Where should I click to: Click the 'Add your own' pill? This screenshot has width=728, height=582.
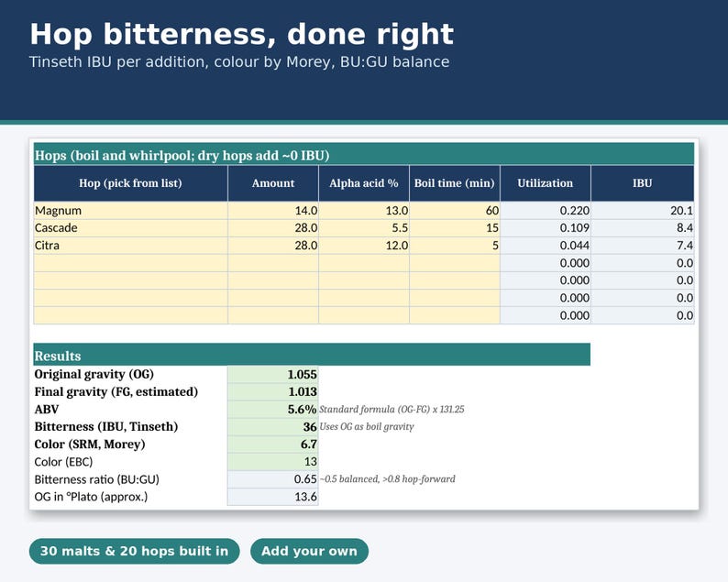pos(309,551)
